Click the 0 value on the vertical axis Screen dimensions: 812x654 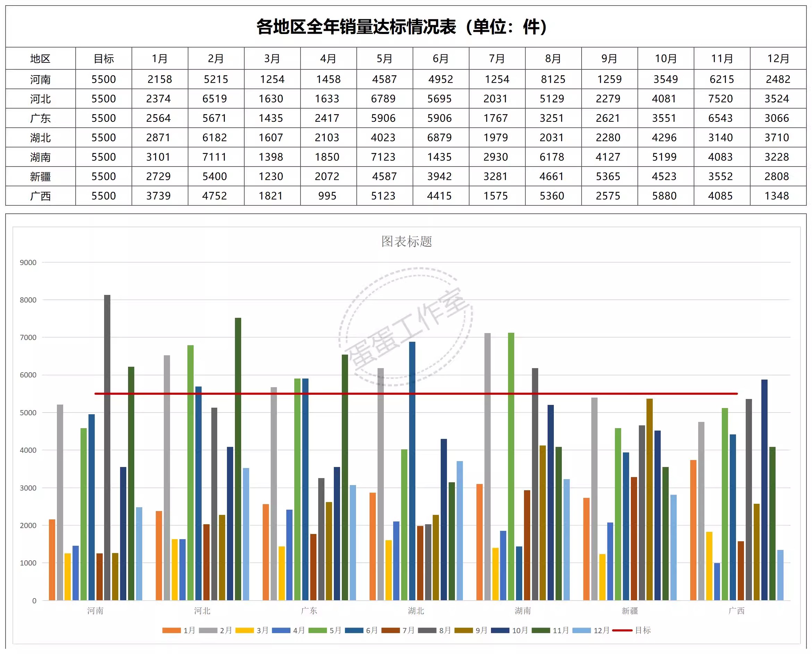34,601
